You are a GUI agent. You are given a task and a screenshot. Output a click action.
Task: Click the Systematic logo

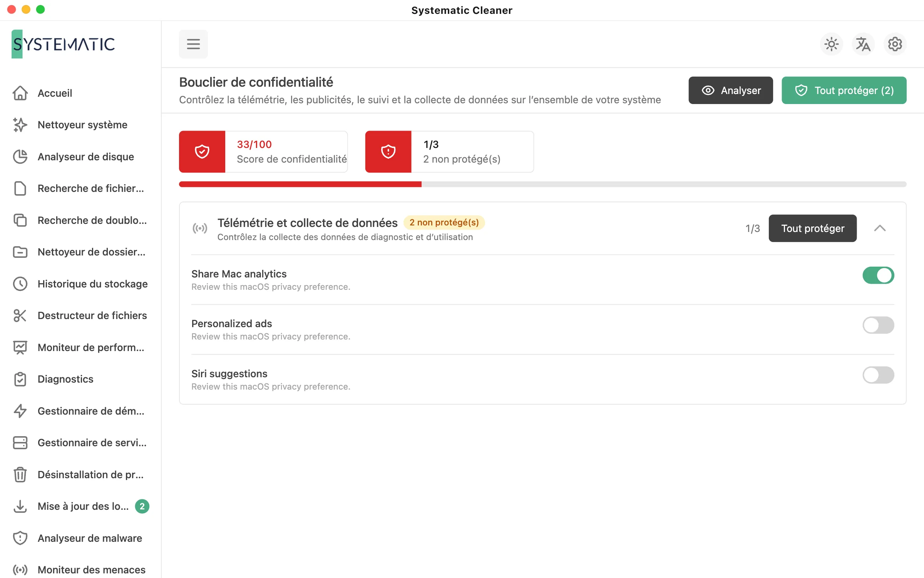(x=64, y=44)
